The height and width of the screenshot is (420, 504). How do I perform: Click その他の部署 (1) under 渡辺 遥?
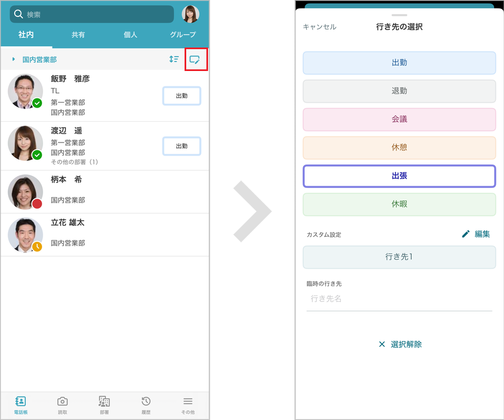(74, 162)
